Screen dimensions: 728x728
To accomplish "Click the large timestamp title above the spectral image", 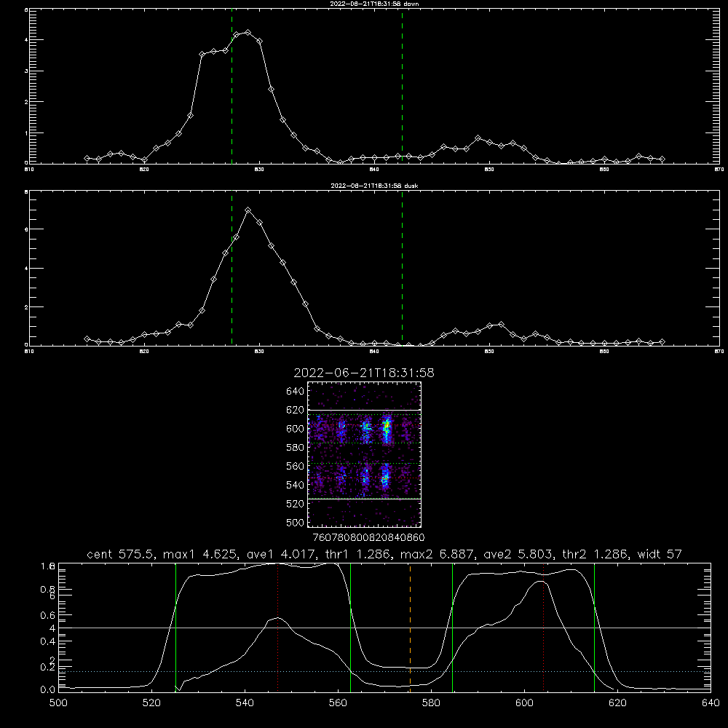I will [x=364, y=373].
